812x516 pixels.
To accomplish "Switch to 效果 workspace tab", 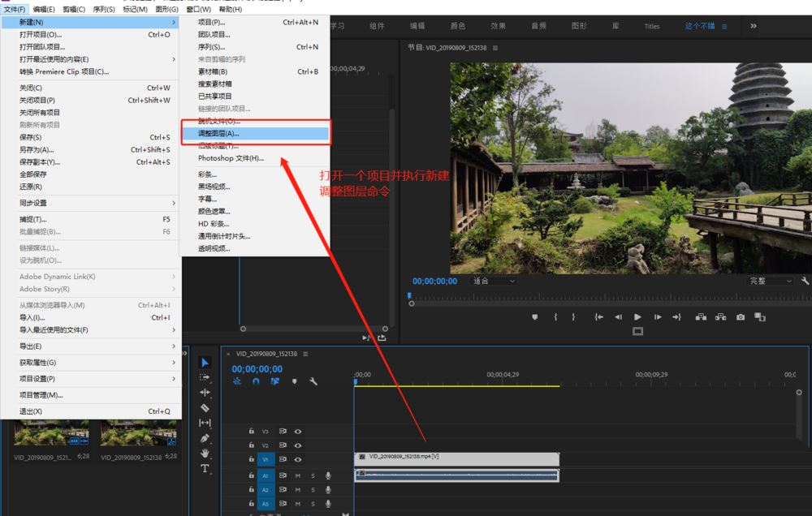I will (499, 26).
